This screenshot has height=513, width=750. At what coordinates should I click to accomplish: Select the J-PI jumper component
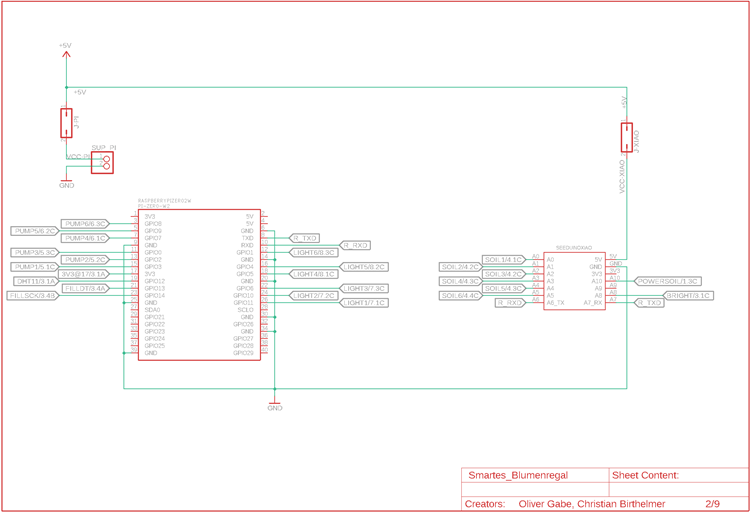67,123
